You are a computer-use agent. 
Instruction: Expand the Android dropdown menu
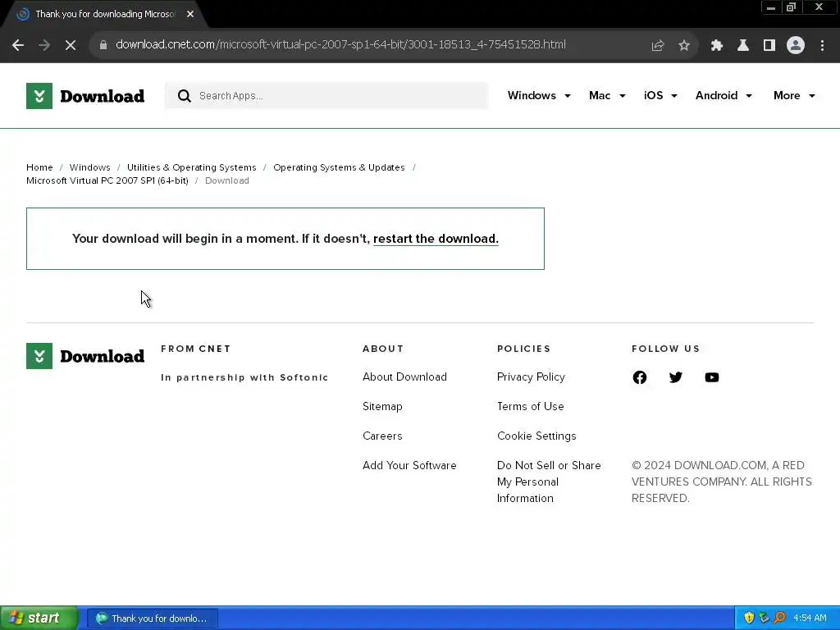click(x=724, y=95)
